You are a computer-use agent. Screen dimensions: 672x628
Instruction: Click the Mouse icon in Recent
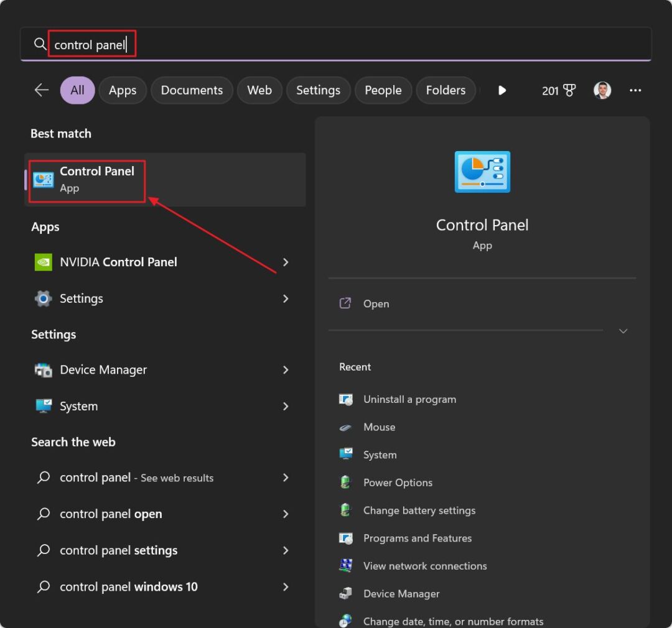coord(345,427)
